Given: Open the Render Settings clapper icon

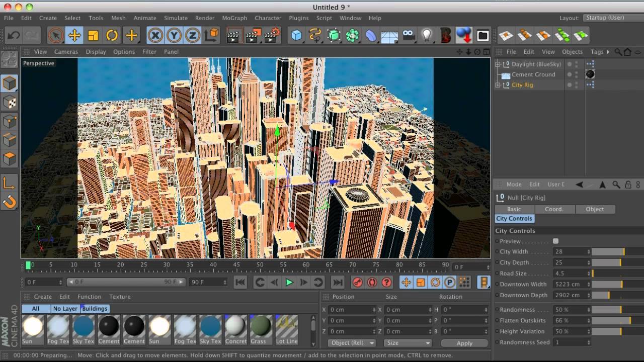Looking at the screenshot, I should click(x=272, y=35).
